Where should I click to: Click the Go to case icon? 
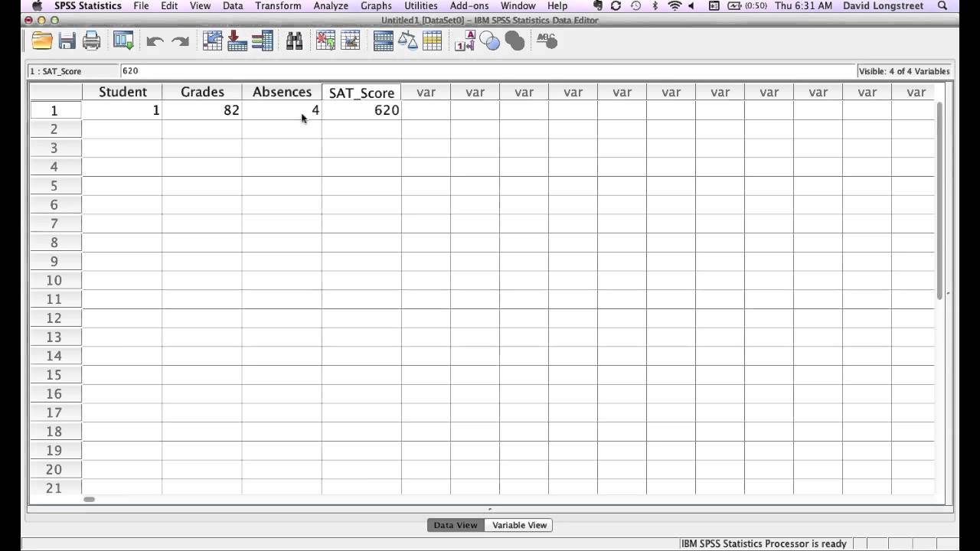click(212, 41)
